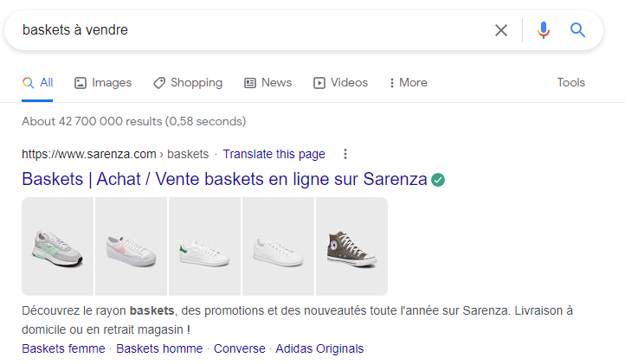Select the All results tab
The image size is (625, 364).
(x=38, y=83)
